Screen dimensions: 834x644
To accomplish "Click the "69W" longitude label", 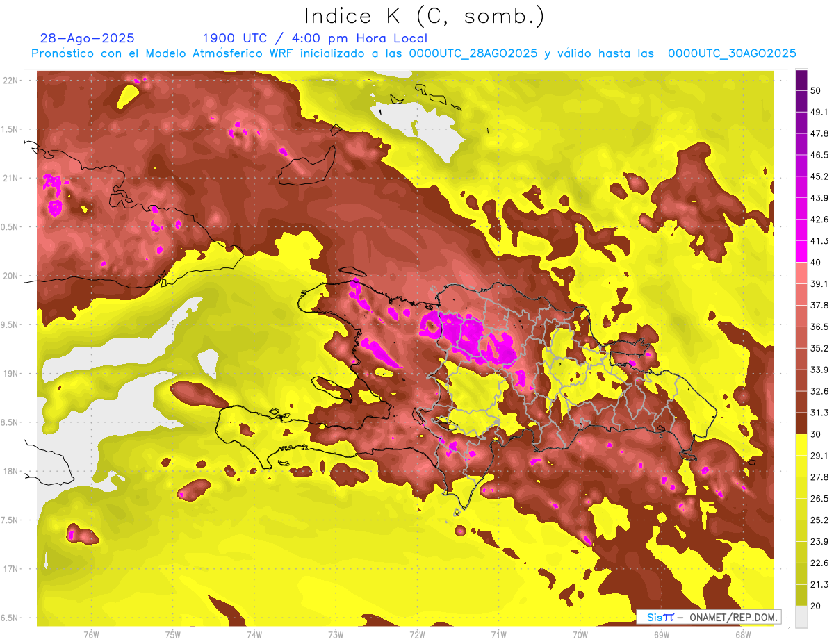I will coord(662,635).
